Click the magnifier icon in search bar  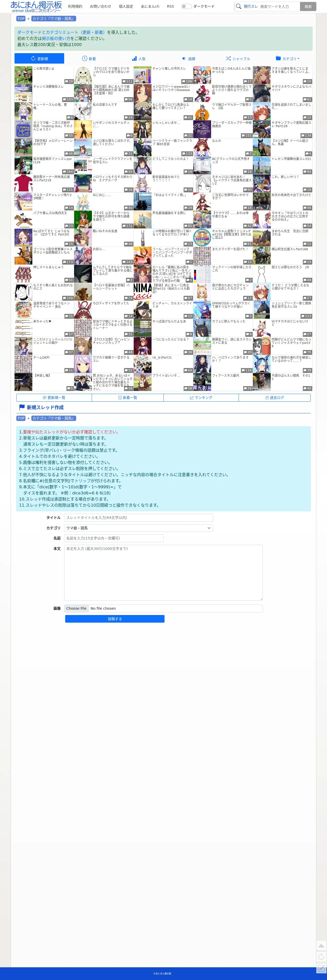coord(239,6)
